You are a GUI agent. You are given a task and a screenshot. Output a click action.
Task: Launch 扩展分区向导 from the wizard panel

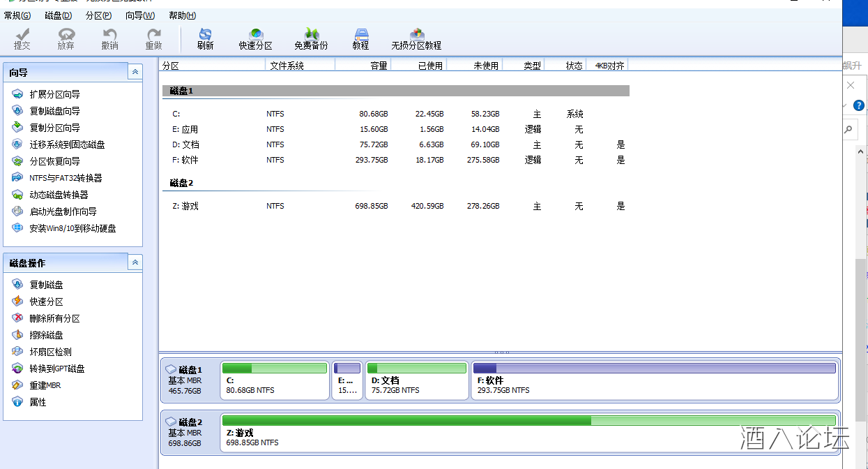[x=54, y=94]
